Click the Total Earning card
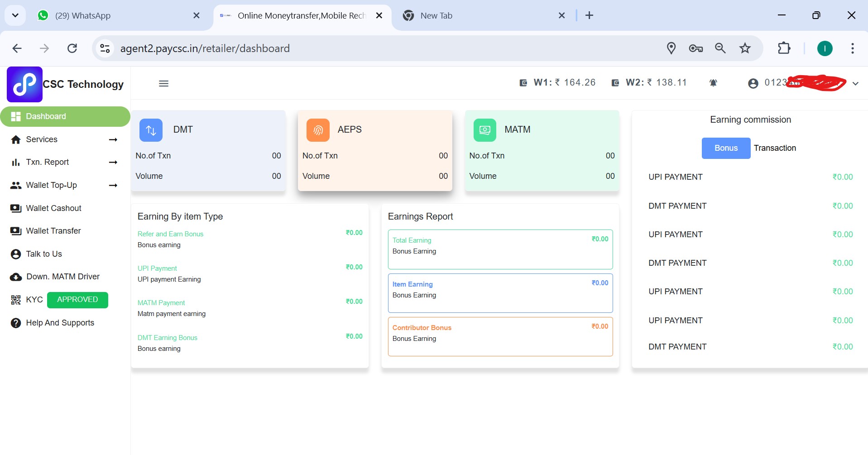This screenshot has height=455, width=868. tap(500, 249)
